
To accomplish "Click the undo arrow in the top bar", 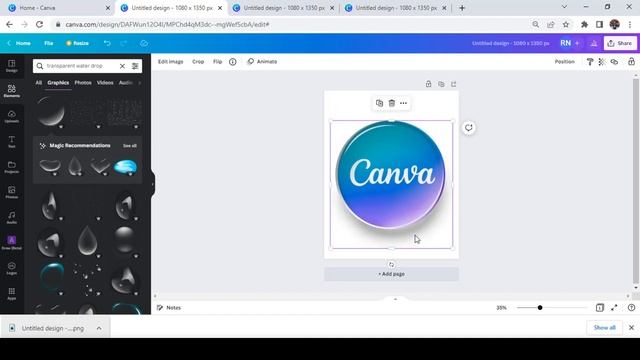I will point(107,43).
